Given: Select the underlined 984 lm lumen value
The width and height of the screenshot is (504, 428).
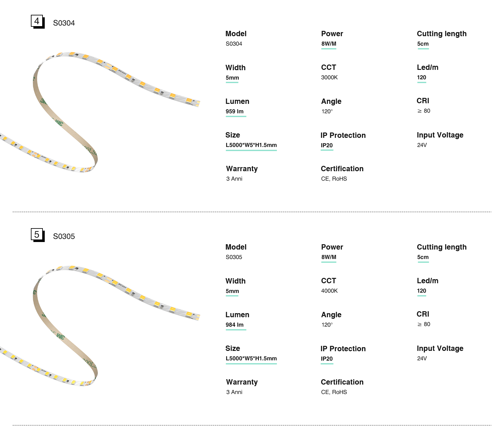Looking at the screenshot, I should pos(235,325).
